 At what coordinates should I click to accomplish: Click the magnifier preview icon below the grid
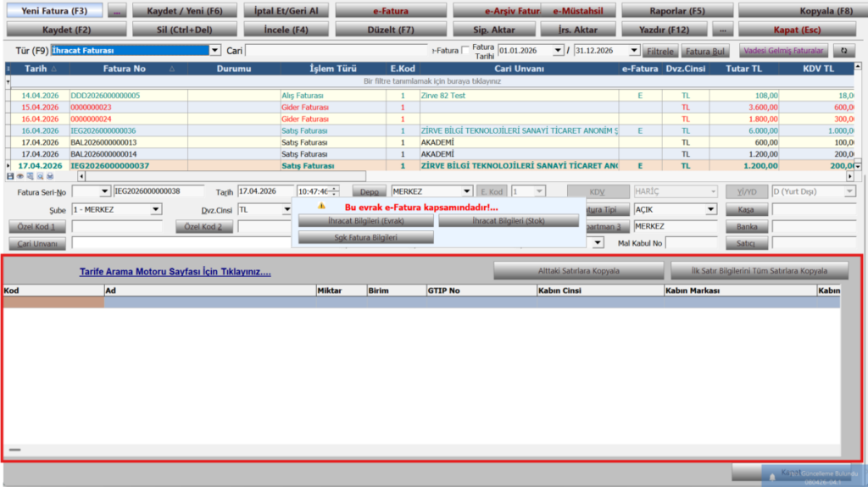tap(40, 176)
